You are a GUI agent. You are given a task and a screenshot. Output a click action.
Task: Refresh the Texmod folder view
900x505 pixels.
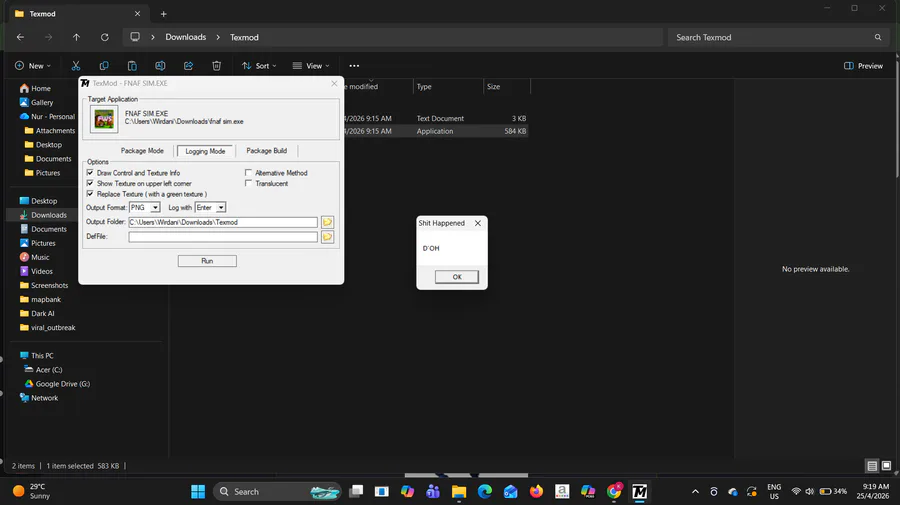tap(104, 37)
